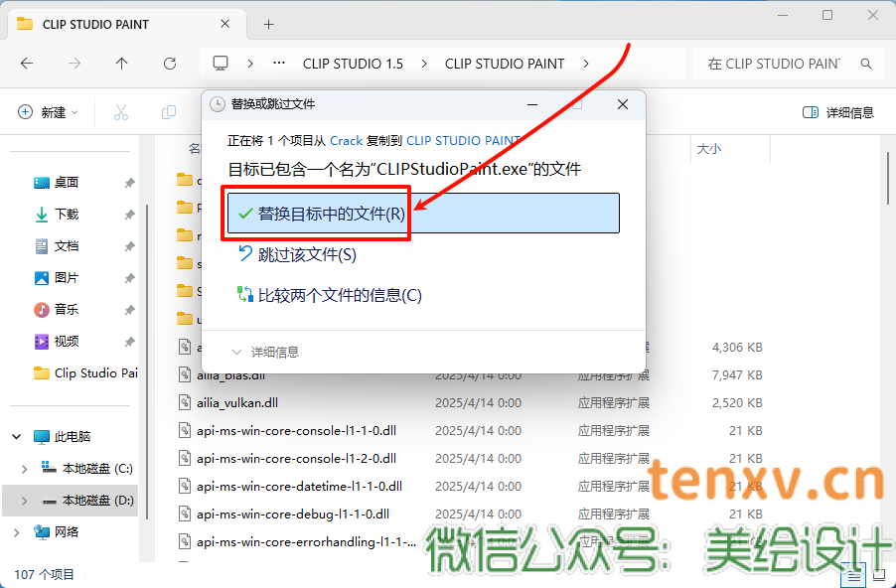The height and width of the screenshot is (588, 896).
Task: Expand 本地磁盘 (C:) tree node
Action: (25, 468)
